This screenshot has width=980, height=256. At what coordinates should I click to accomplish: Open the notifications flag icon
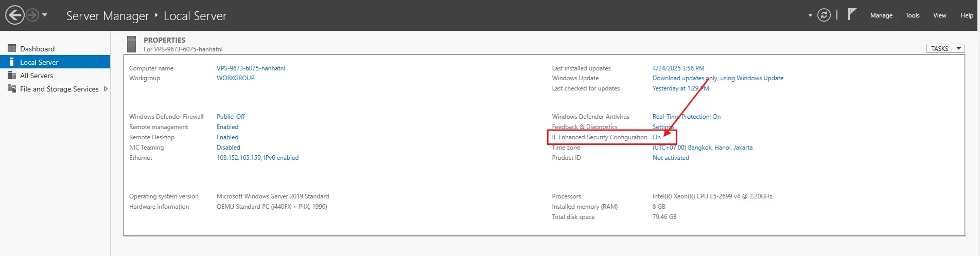[x=852, y=14]
